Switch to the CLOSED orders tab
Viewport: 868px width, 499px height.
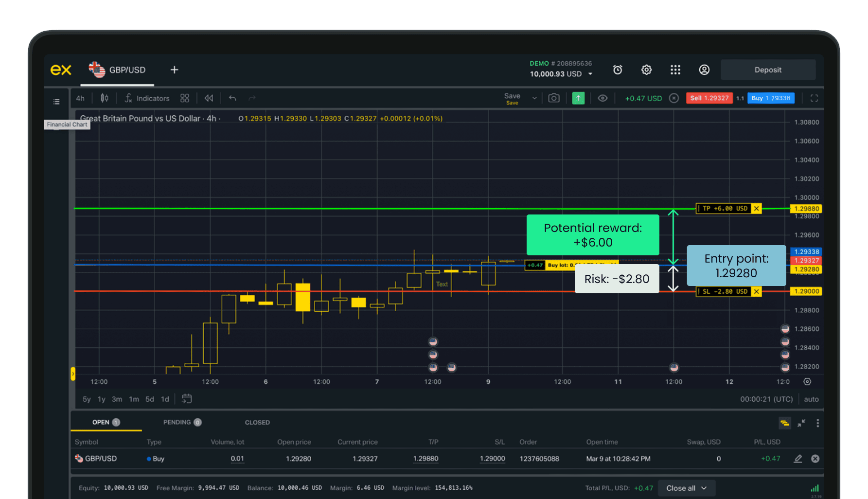coord(257,422)
